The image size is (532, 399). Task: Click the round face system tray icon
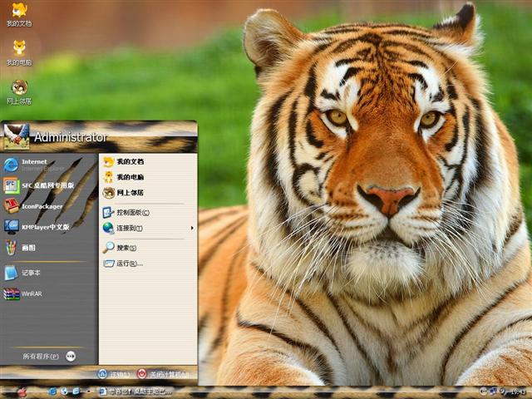pos(483,392)
